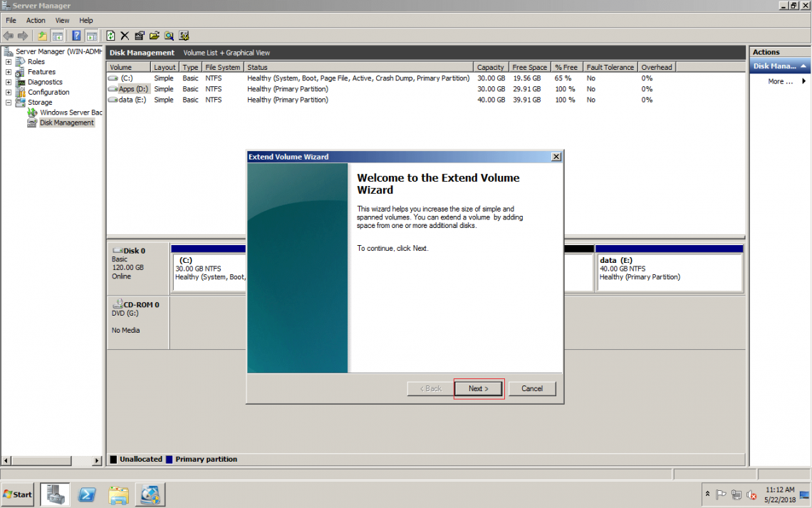Click Next in the Extend Volume Wizard
This screenshot has width=812, height=508.
[478, 388]
